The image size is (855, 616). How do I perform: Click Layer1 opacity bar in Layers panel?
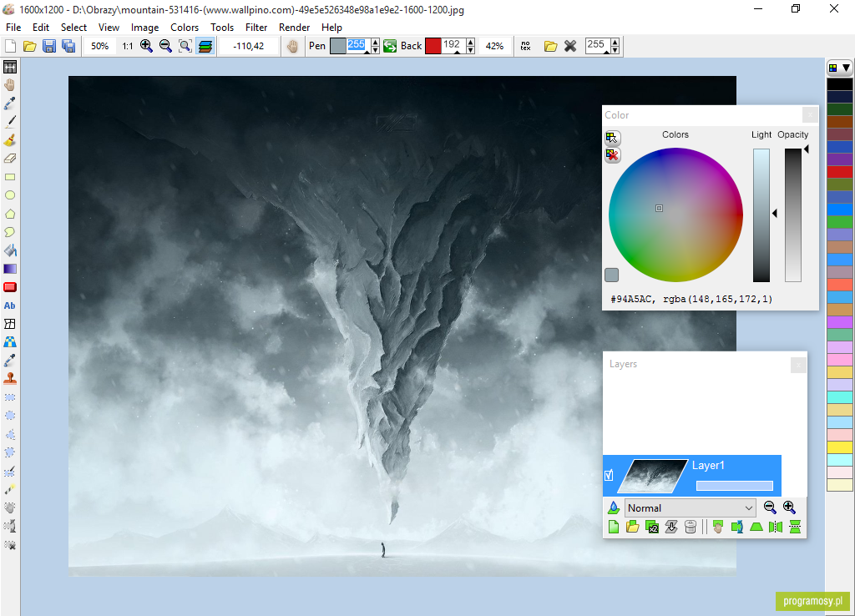point(735,486)
